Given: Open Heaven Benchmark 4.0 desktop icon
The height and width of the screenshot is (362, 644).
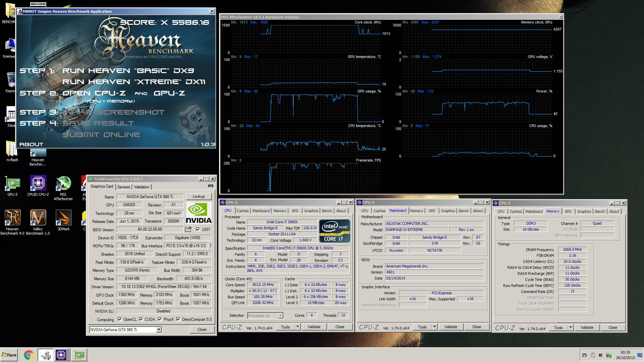Looking at the screenshot, I should click(x=12, y=222).
